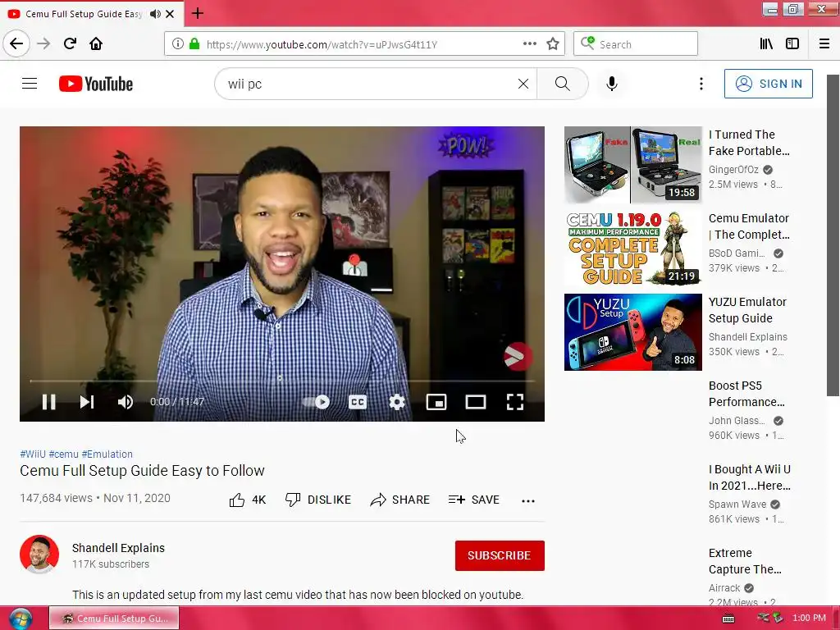
Task: Open YUZU Emulator Setup Guide thumbnail
Action: pyautogui.click(x=633, y=332)
